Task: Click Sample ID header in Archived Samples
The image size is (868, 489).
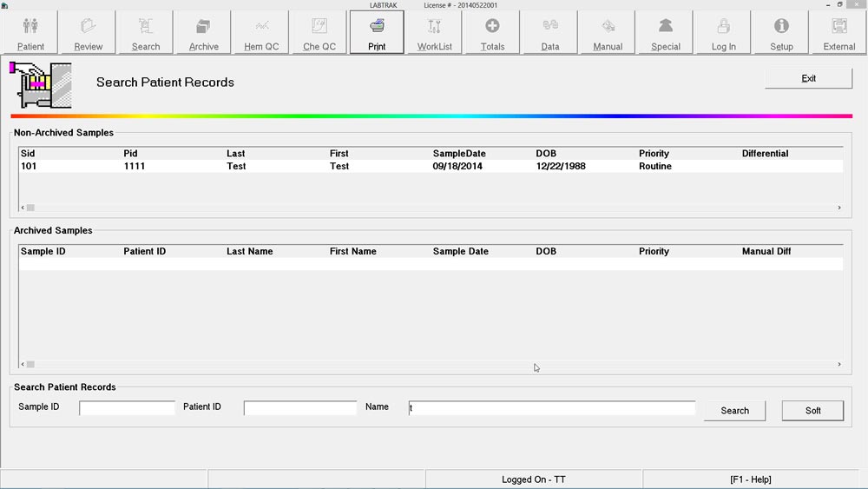Action: [43, 251]
